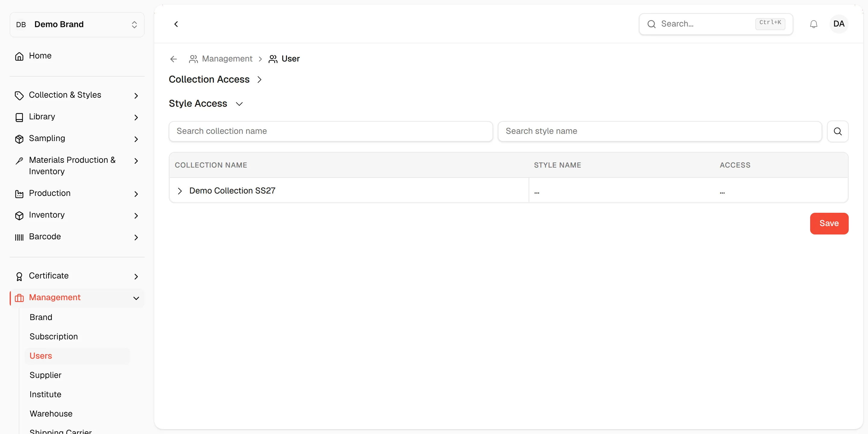Click the Home icon in sidebar

pos(19,56)
